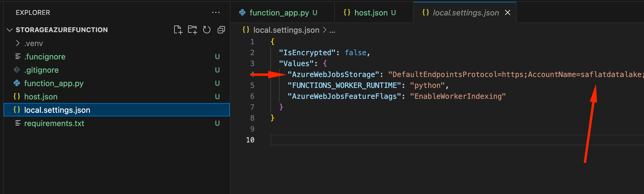
Task: Open Explorer more actions ellipsis menu
Action: click(216, 12)
